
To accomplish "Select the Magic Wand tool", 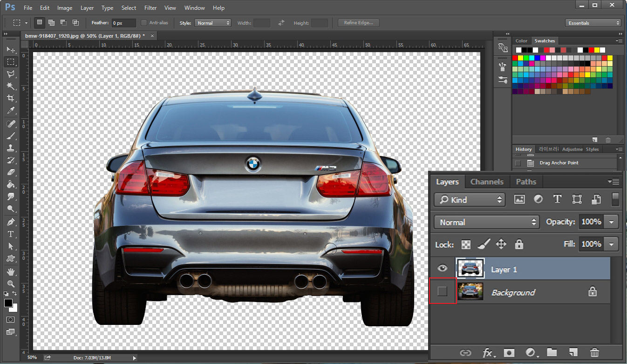I will pos(11,86).
